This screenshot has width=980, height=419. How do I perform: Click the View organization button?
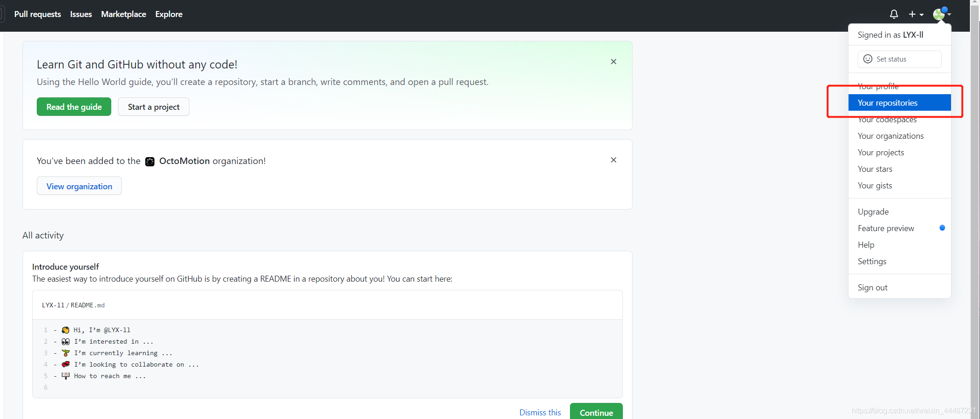tap(79, 186)
